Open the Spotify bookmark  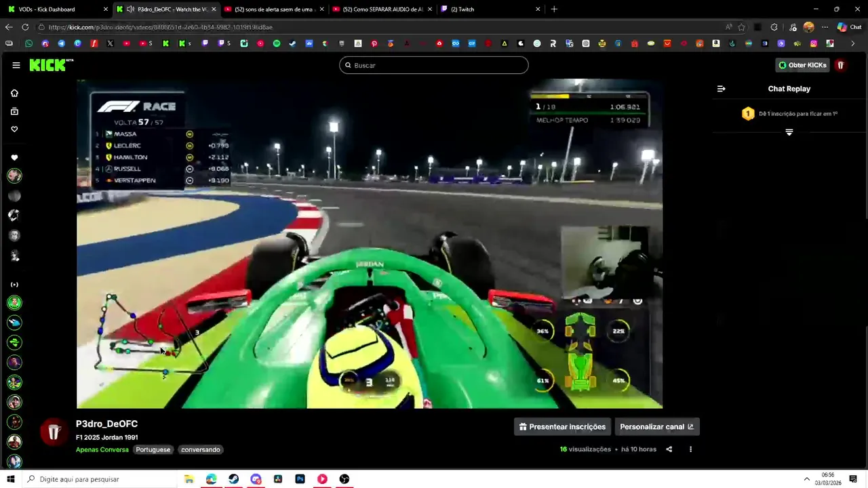tap(277, 43)
